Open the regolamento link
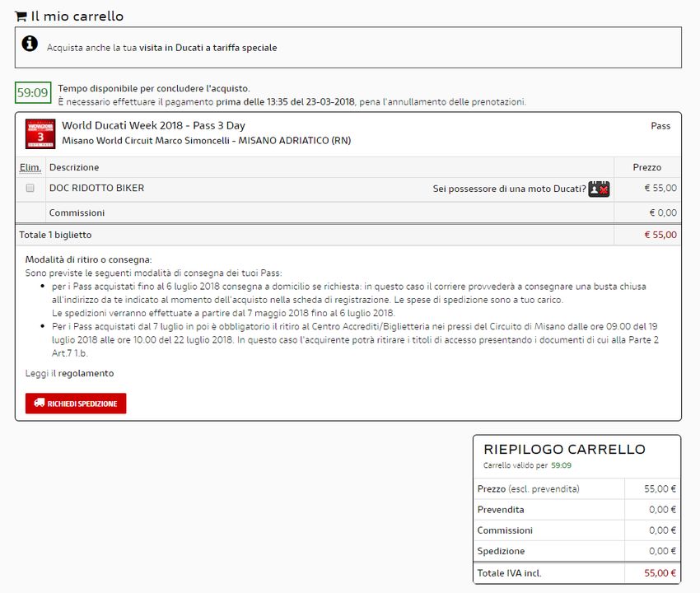Screen dimensions: 700x593 coord(86,373)
